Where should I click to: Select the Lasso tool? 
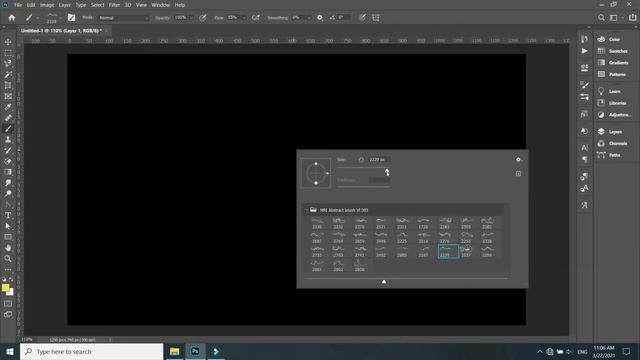point(8,64)
